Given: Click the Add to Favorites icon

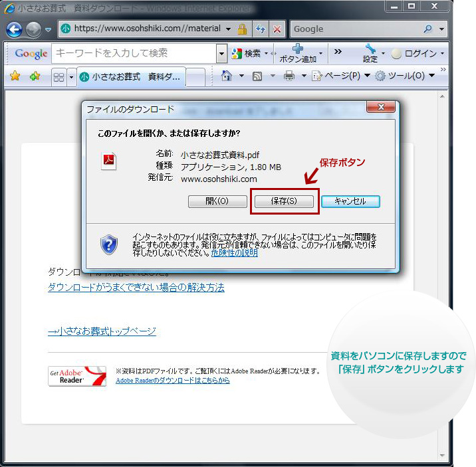Looking at the screenshot, I should [x=35, y=76].
